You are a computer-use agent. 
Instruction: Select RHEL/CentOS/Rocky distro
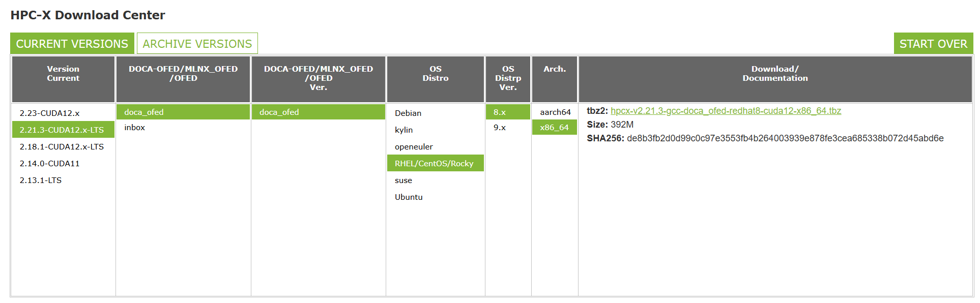pos(436,163)
